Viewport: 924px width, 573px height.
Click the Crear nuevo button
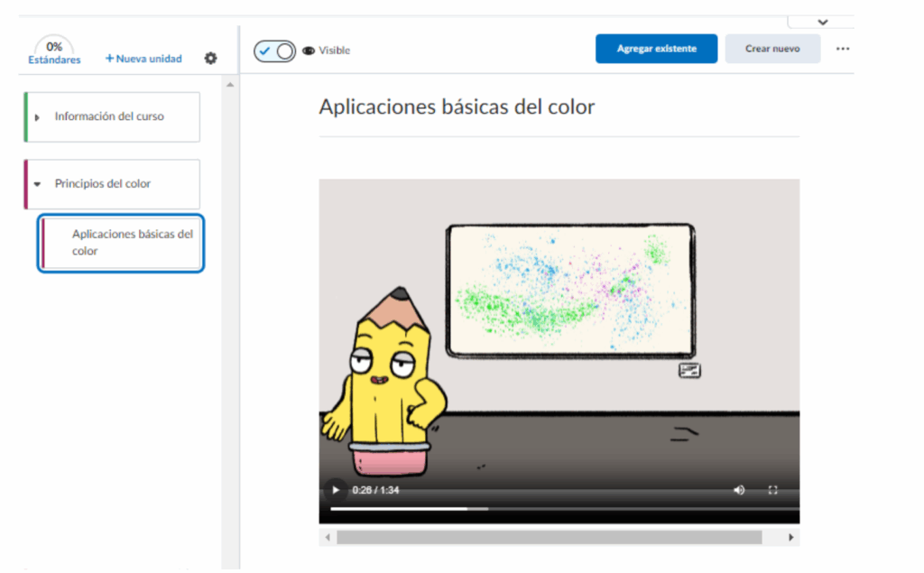click(x=772, y=49)
